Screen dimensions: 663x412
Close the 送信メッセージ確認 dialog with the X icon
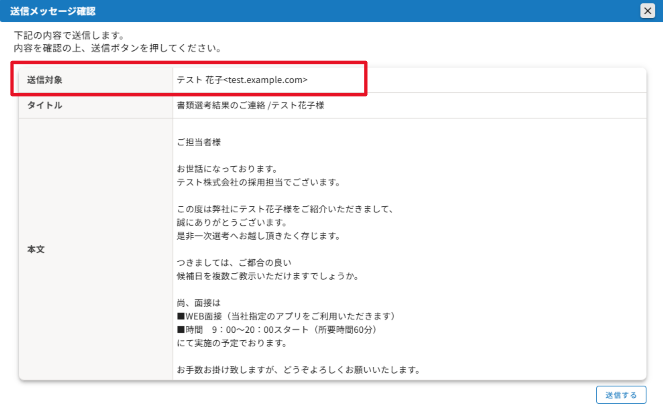(x=647, y=10)
